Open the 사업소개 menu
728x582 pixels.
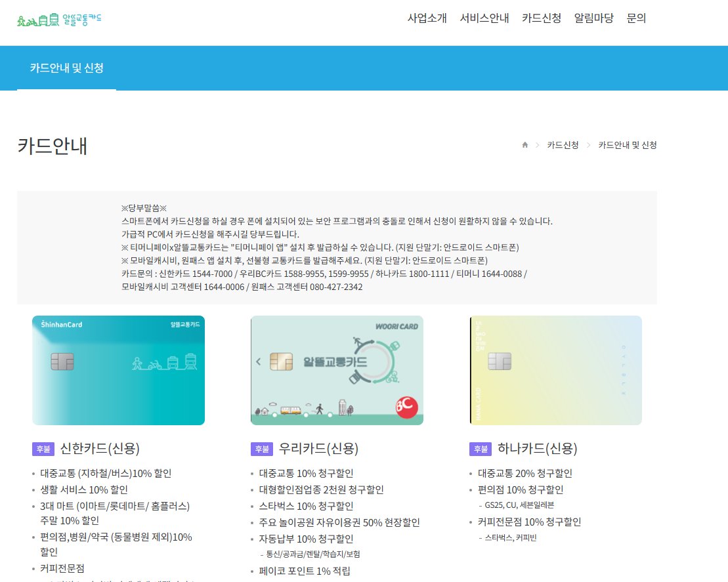click(427, 18)
